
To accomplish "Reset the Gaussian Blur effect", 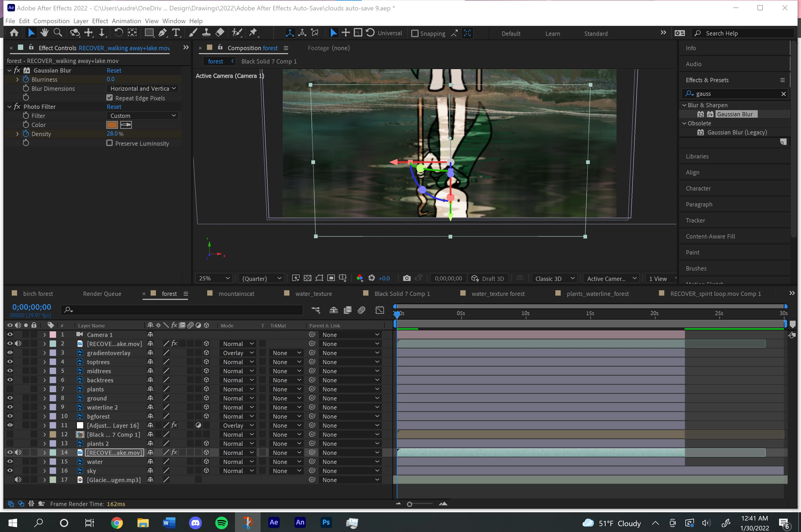I will click(114, 71).
